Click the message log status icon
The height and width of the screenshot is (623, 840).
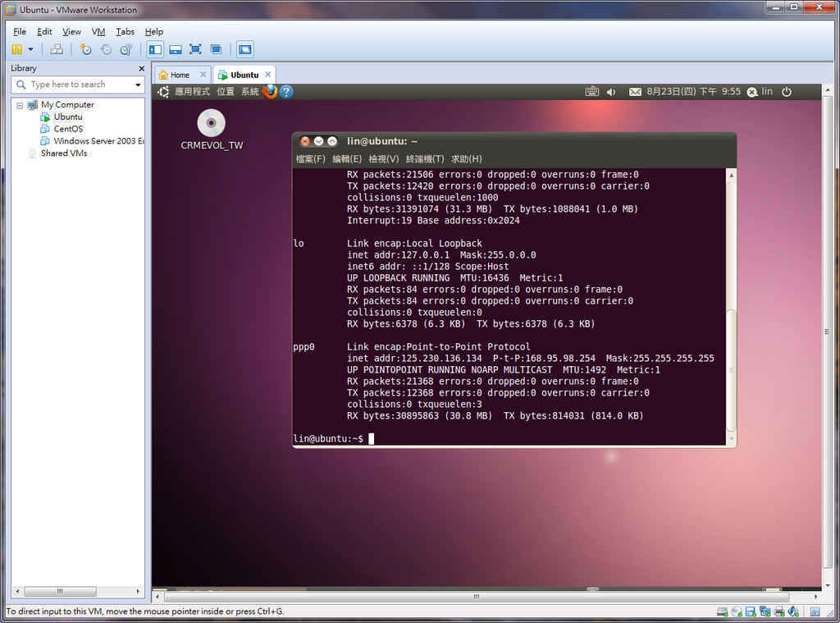click(815, 612)
